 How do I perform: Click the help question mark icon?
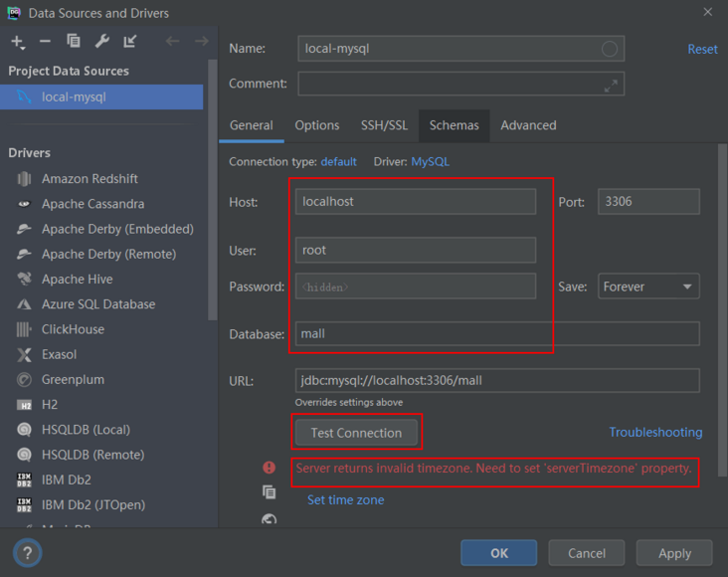(x=27, y=553)
